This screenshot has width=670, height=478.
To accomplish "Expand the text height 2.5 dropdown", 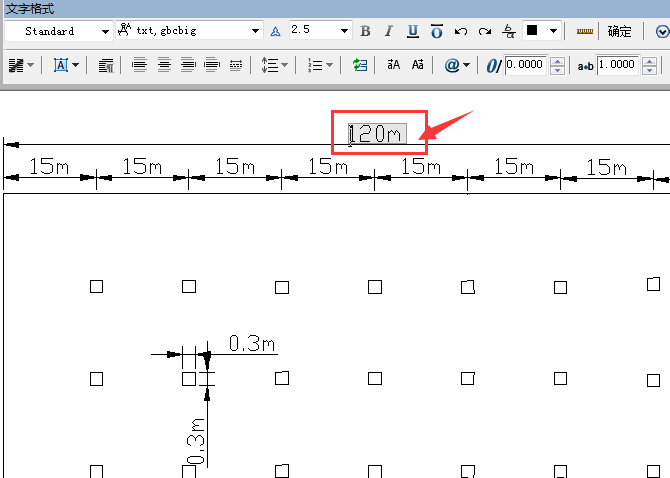I will (345, 31).
